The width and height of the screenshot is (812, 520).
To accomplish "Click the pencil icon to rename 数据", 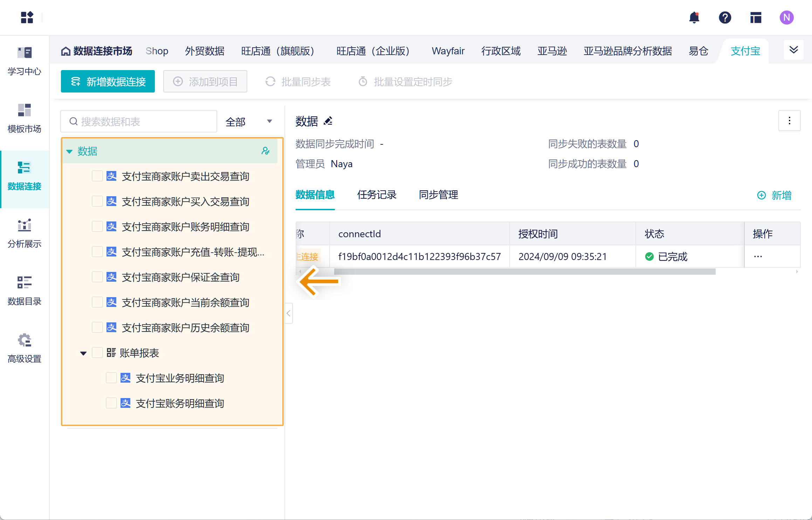I will point(328,121).
